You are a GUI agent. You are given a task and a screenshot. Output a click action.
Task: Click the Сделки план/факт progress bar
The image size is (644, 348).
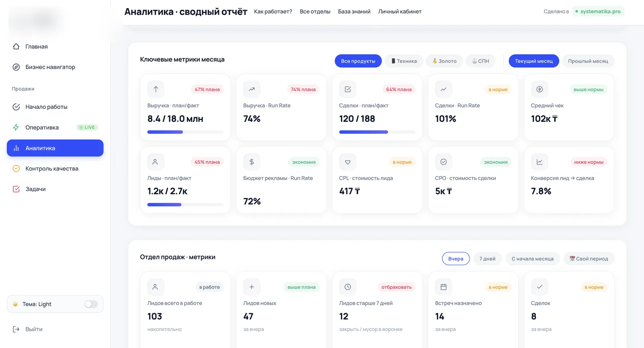pyautogui.click(x=377, y=132)
